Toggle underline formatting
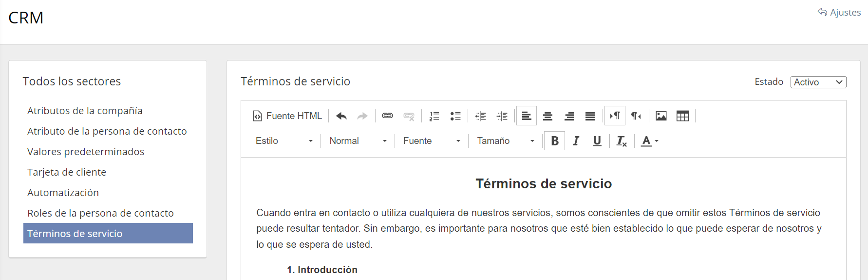868x280 pixels. tap(597, 141)
